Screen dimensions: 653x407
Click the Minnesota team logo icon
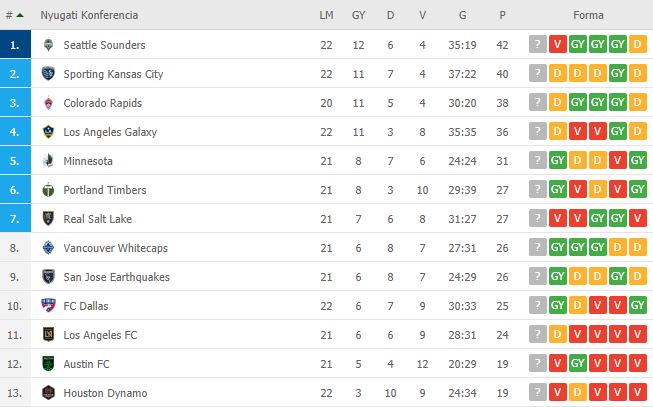[48, 161]
